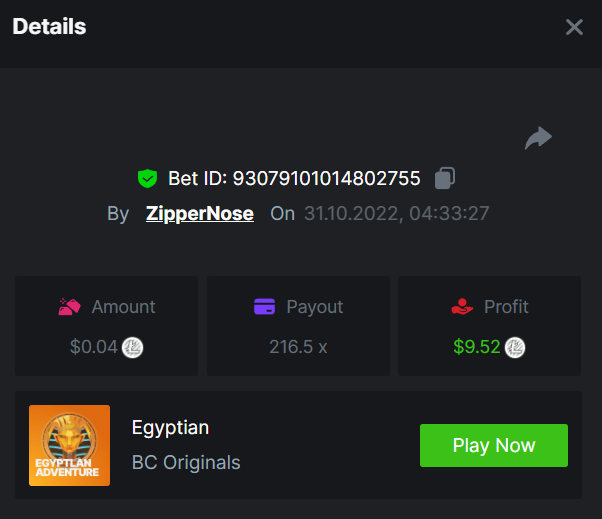Click the BC Originals provider label
This screenshot has width=602, height=519.
click(x=186, y=462)
